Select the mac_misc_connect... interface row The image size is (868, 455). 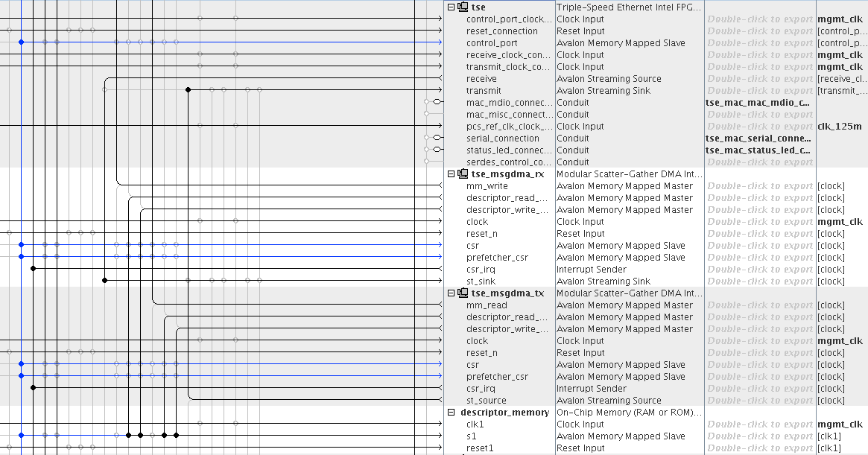(510, 114)
